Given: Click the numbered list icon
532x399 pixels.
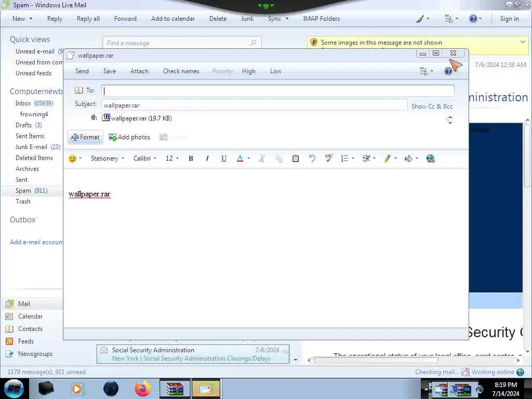Looking at the screenshot, I should (345, 158).
